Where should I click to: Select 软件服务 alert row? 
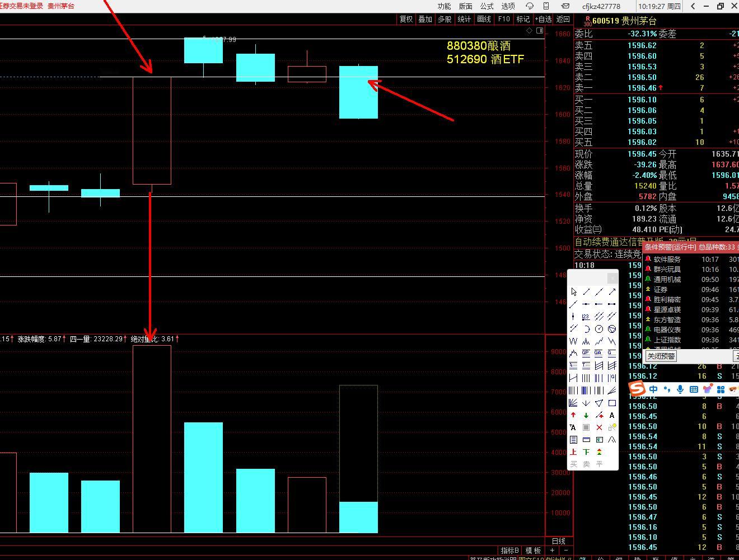691,259
